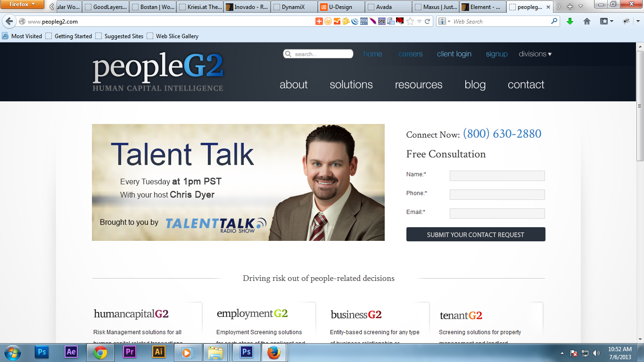
Task: Switch to the DynamiX tab
Action: point(294,7)
